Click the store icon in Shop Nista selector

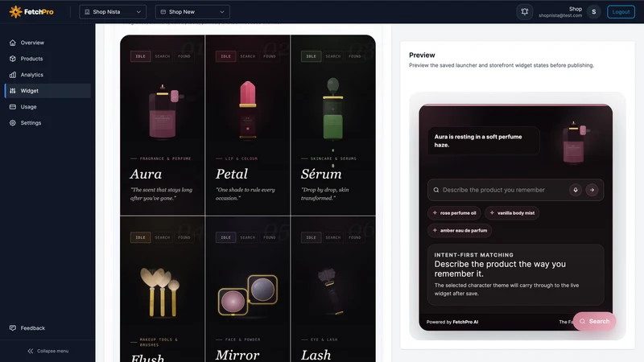(87, 12)
